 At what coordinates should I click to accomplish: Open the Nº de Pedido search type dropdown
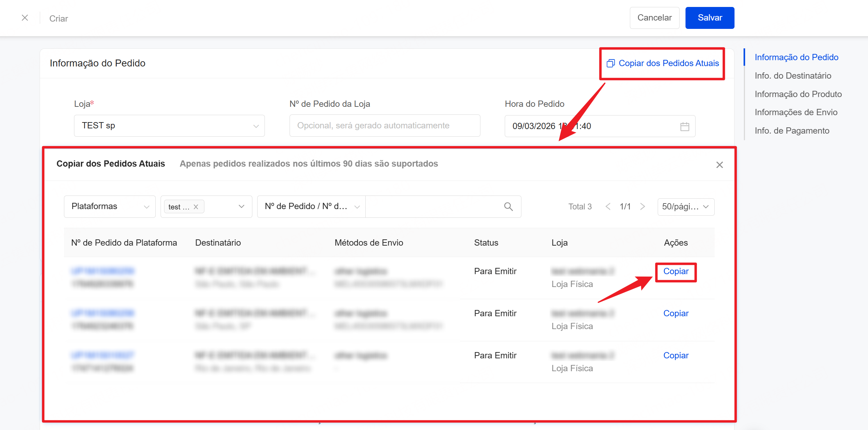click(311, 207)
